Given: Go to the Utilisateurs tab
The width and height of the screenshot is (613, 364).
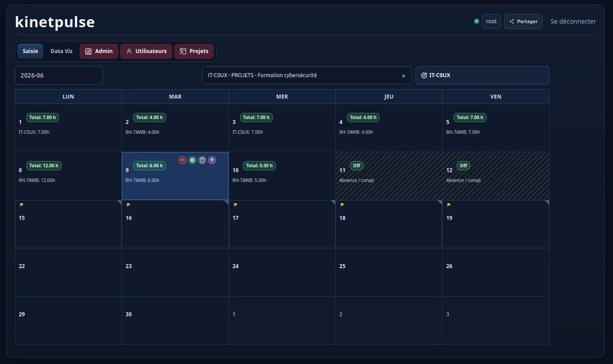Looking at the screenshot, I should point(146,51).
